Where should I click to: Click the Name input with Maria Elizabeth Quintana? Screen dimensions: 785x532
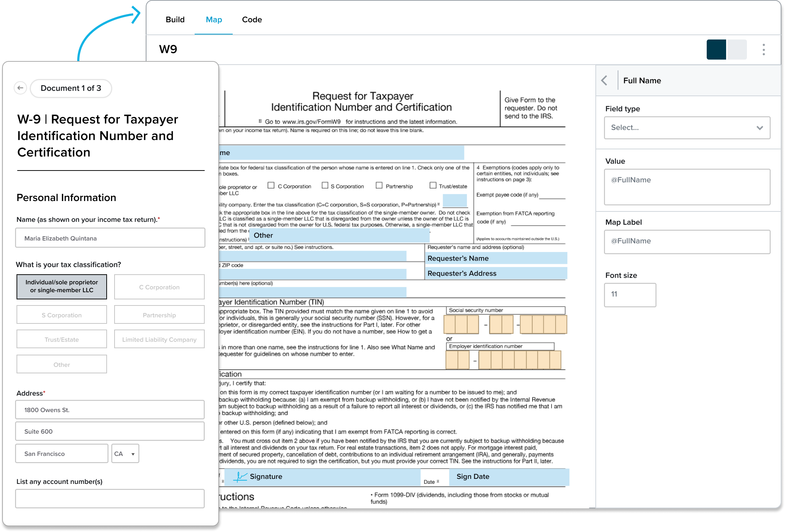[110, 238]
